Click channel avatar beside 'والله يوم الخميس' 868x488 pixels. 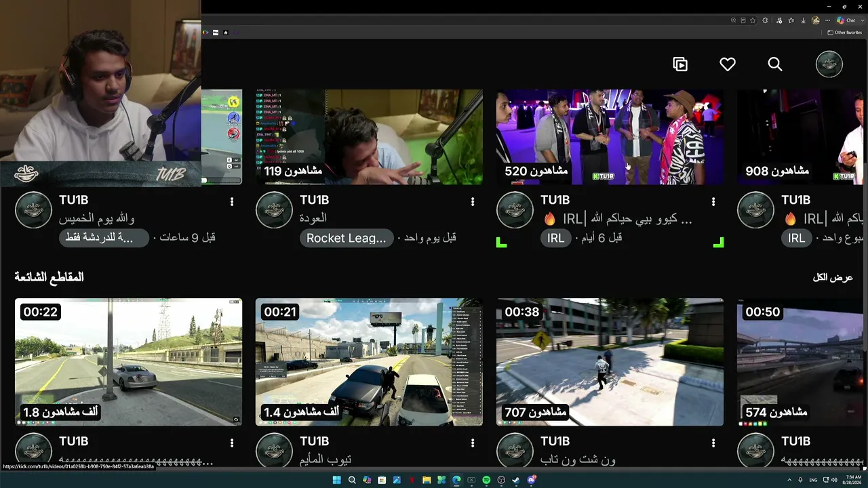pos(33,210)
